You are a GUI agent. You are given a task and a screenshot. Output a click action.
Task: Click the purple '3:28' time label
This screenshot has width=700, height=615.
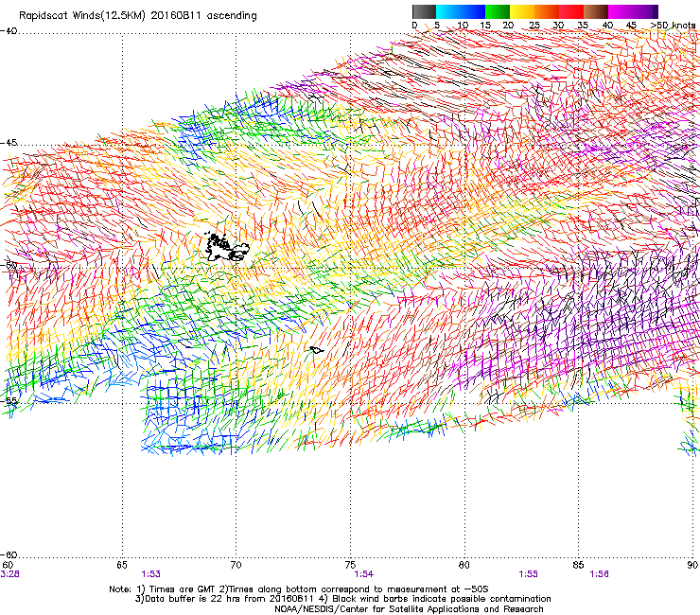9,574
